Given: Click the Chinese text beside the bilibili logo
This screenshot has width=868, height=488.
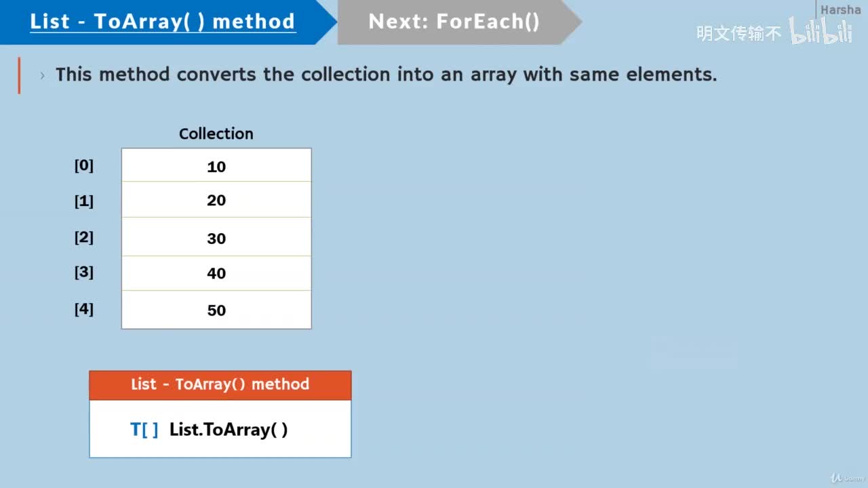Looking at the screenshot, I should point(739,33).
